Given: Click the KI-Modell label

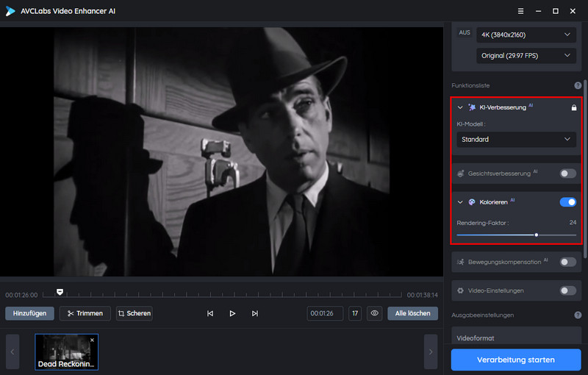Looking at the screenshot, I should pos(471,124).
